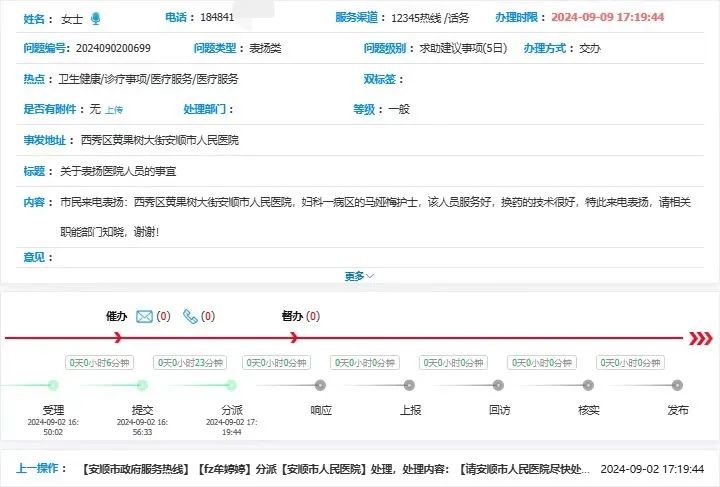Image resolution: width=720 pixels, height=487 pixels.
Task: Click the red arrow marker below 督办
Action: coord(293,338)
